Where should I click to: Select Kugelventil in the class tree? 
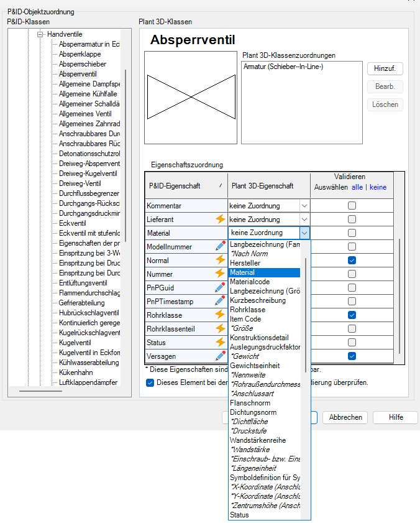pyautogui.click(x=75, y=343)
